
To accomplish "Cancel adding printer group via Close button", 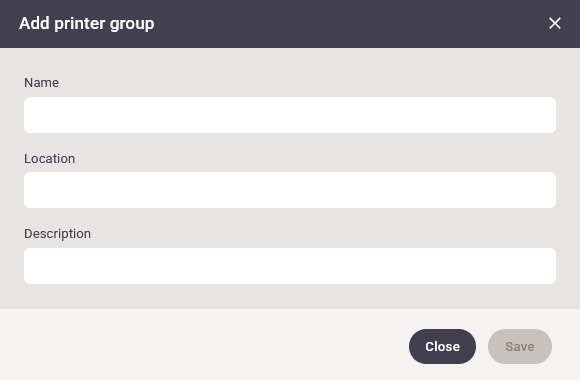I will tap(442, 347).
